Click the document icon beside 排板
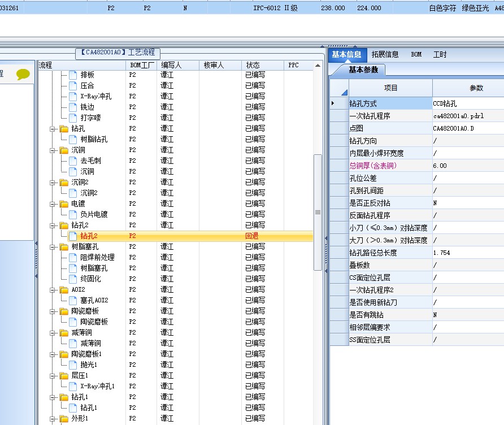Screen dimensions: 504x425 (73, 75)
